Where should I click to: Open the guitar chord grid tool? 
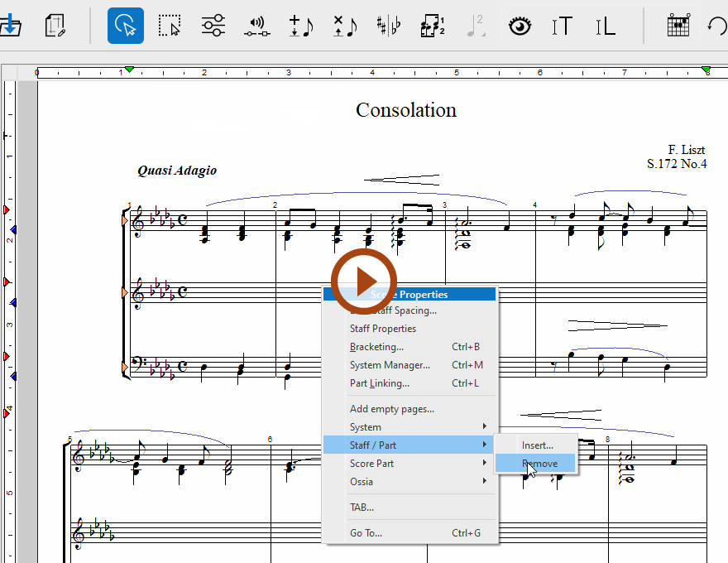point(678,26)
